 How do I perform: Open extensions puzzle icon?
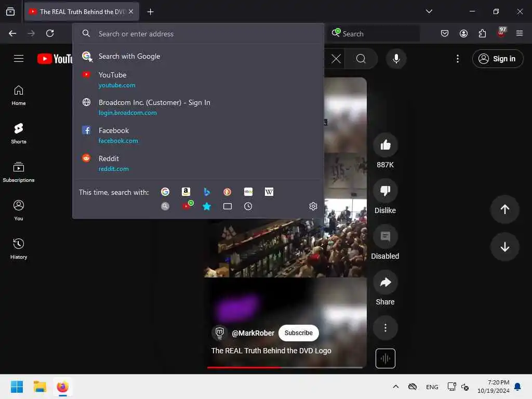pos(482,33)
